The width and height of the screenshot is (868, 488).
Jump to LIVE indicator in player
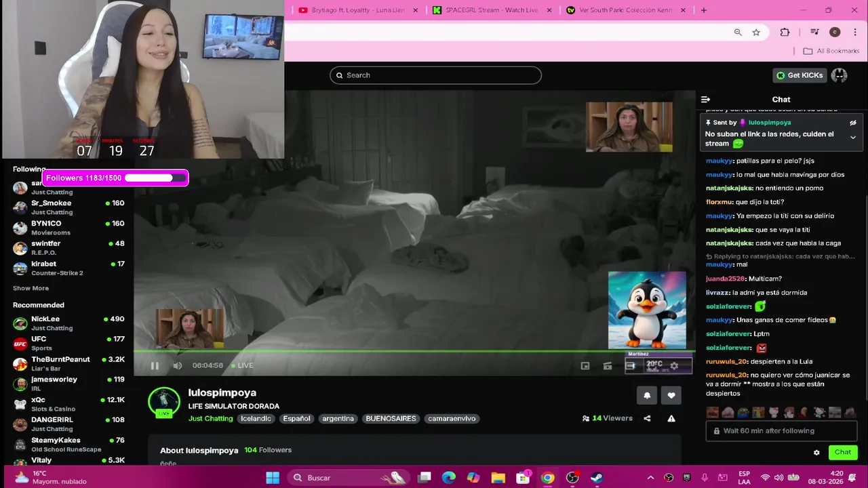(x=242, y=365)
